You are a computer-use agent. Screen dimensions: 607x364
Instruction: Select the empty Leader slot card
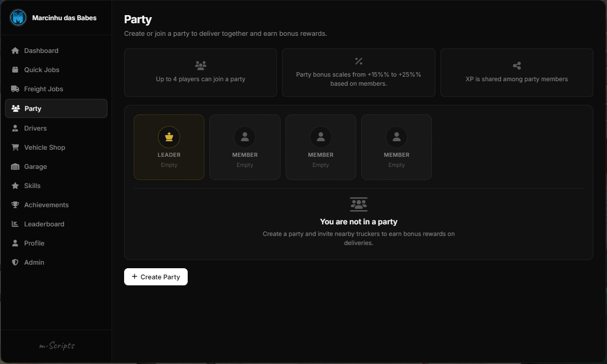tap(169, 147)
